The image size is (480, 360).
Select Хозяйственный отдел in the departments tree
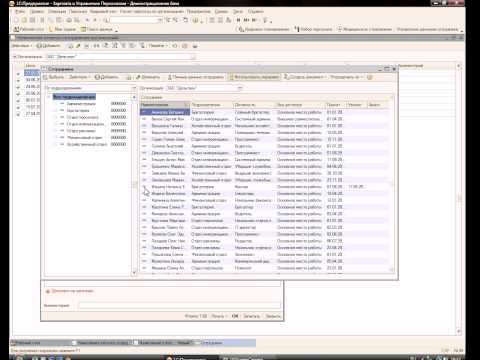point(87,144)
